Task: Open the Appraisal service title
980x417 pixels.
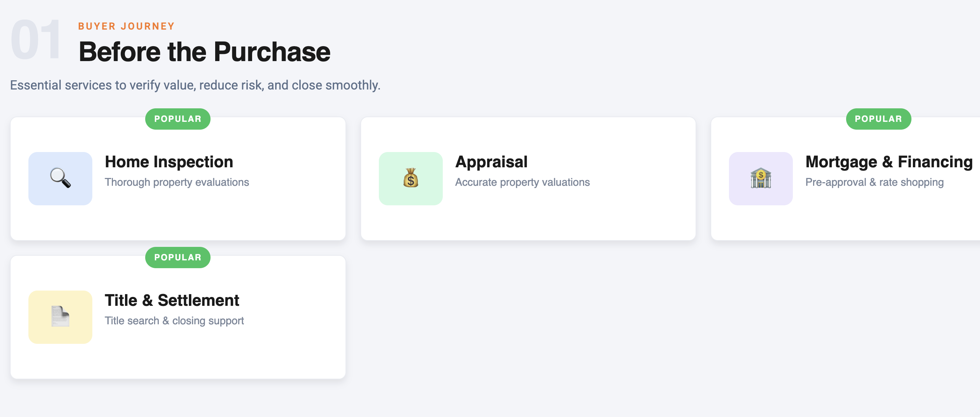Action: [x=491, y=162]
